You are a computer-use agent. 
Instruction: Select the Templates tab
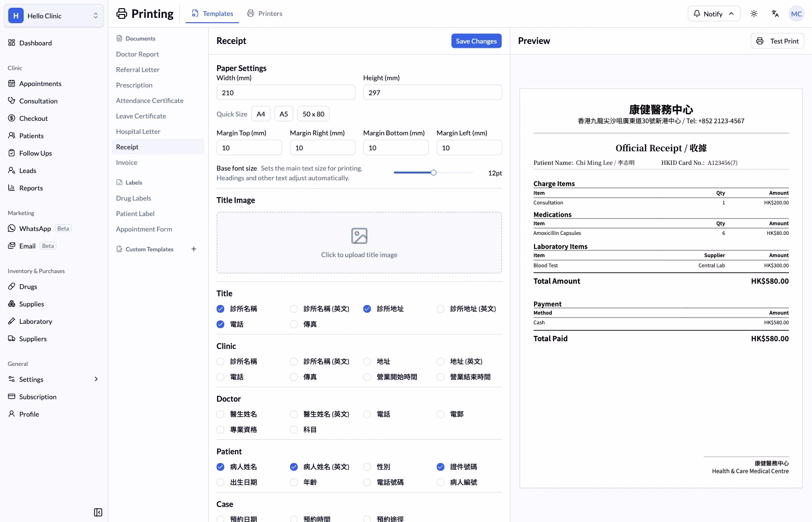[x=212, y=14]
